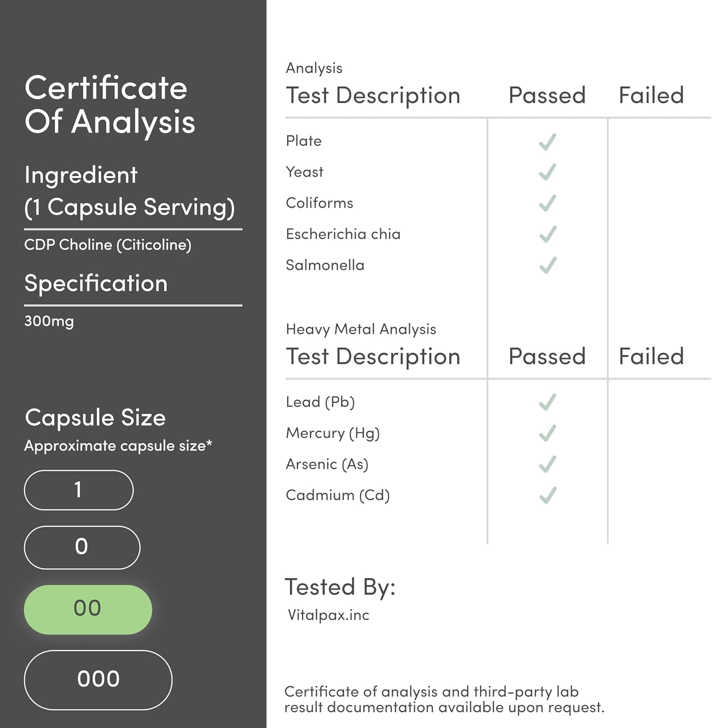Click the Certificate Of Analysis title
Image resolution: width=712 pixels, height=728 pixels.
(x=110, y=104)
